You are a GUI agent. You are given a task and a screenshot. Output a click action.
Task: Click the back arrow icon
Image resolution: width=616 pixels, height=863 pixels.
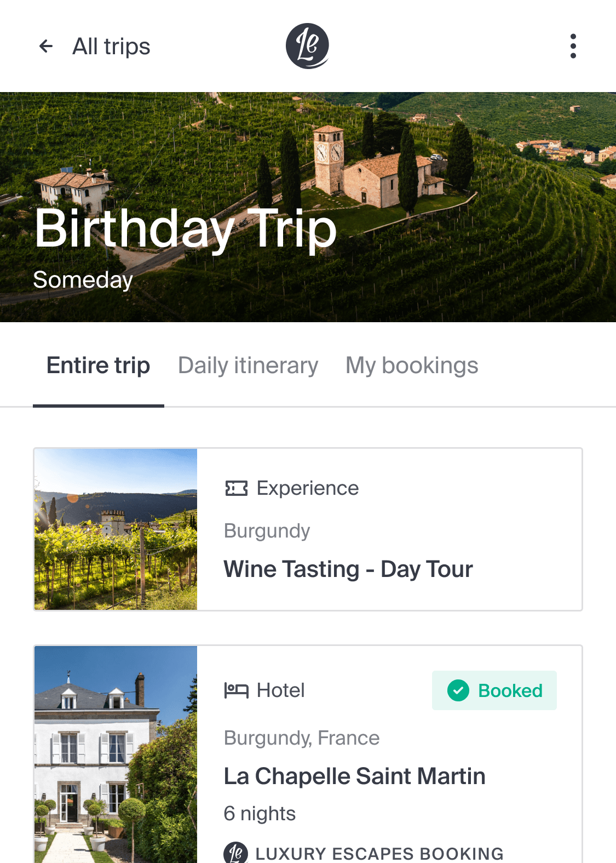46,46
